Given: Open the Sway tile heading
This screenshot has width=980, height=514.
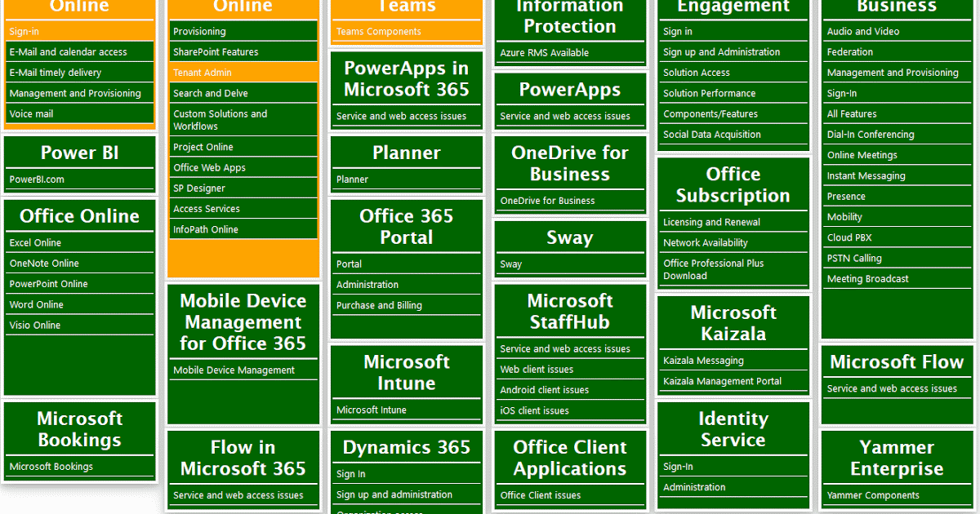Looking at the screenshot, I should click(x=570, y=237).
